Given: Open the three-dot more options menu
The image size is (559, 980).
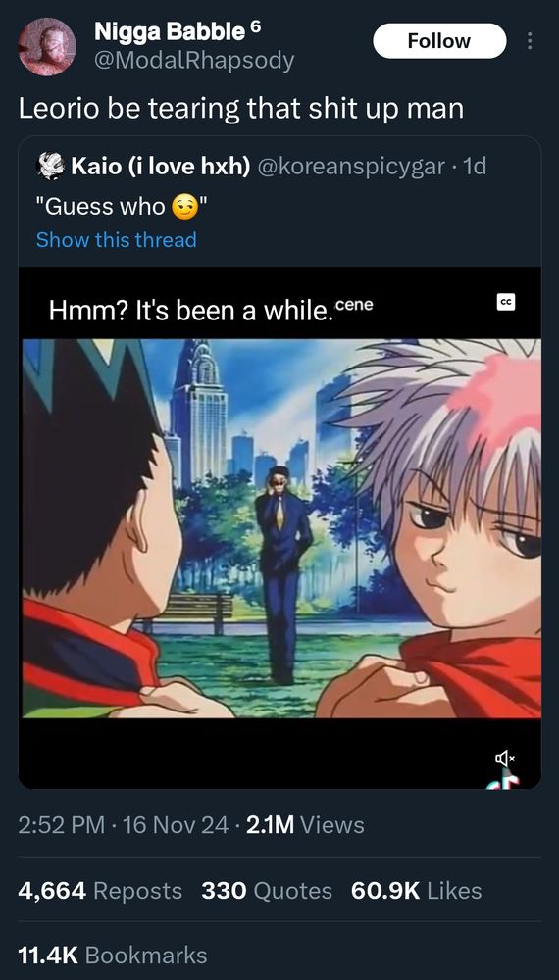Looking at the screenshot, I should point(531,41).
